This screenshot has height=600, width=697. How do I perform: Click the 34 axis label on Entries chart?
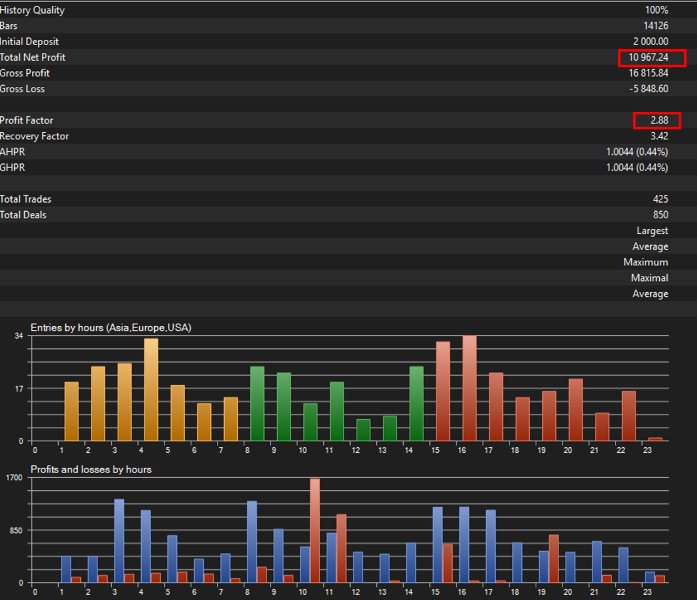pyautogui.click(x=19, y=336)
